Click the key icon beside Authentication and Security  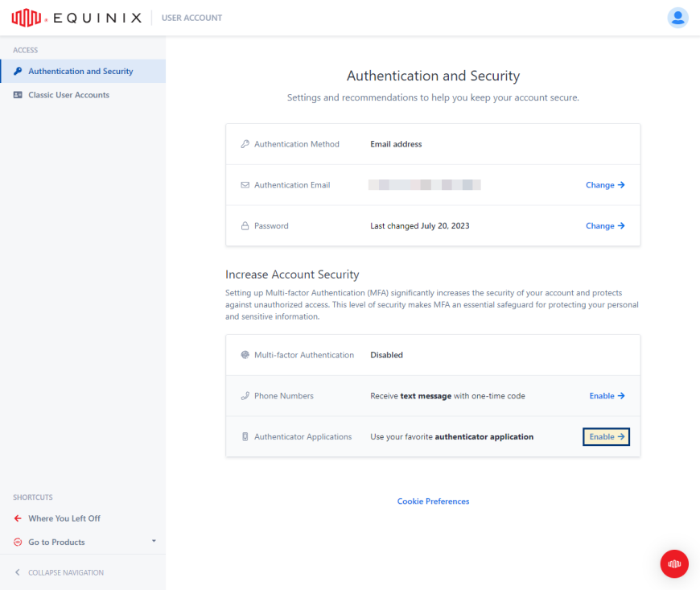18,71
